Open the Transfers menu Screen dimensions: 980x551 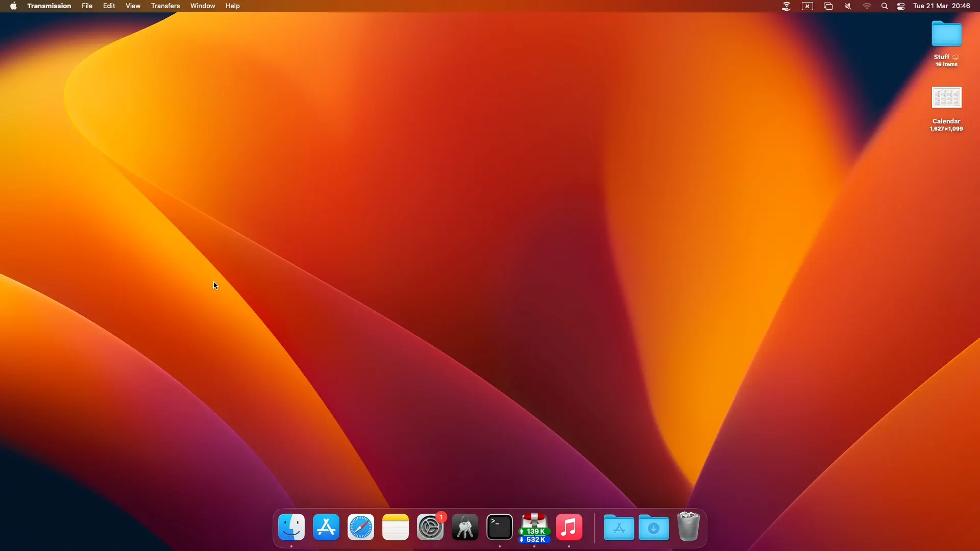[165, 6]
